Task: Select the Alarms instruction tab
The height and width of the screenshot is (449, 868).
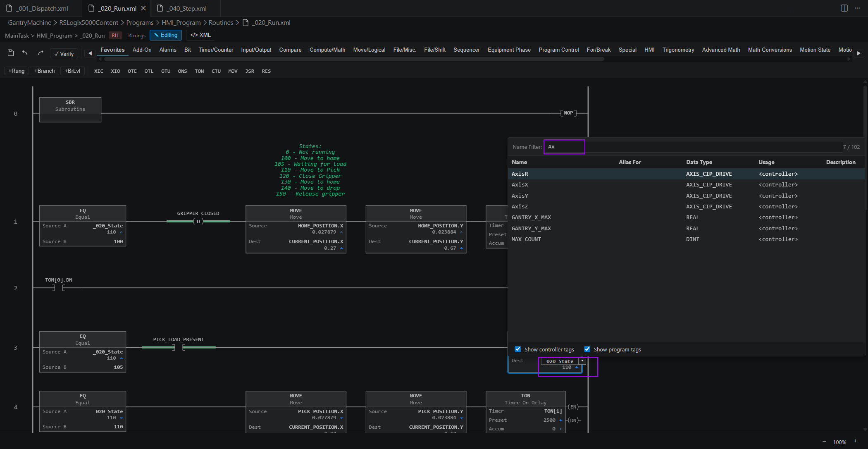Action: point(168,50)
